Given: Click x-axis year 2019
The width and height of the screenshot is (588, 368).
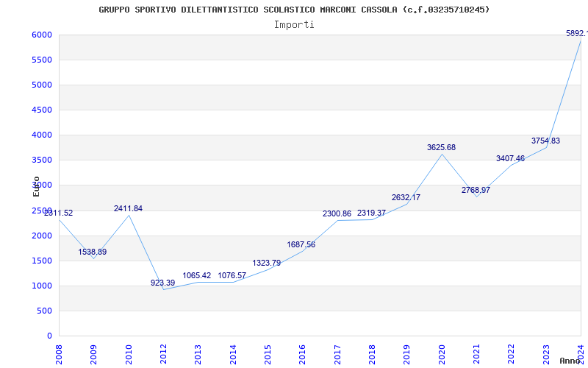Looking at the screenshot, I should [x=407, y=355].
